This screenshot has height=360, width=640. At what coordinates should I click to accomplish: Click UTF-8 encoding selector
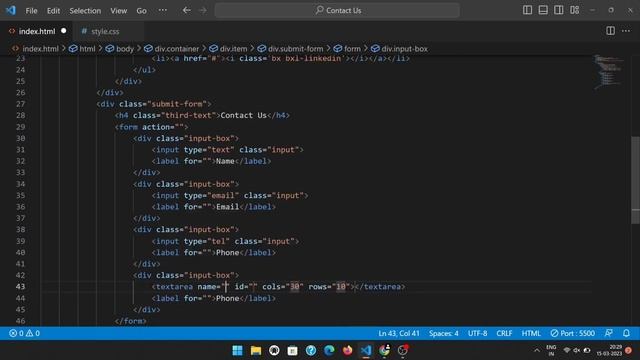(477, 333)
